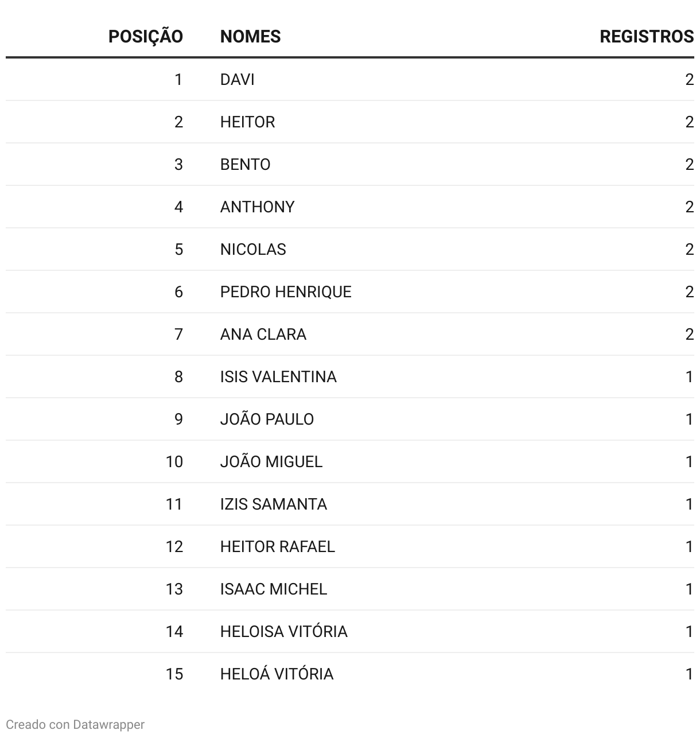Click position number 15 cell

coord(174,674)
